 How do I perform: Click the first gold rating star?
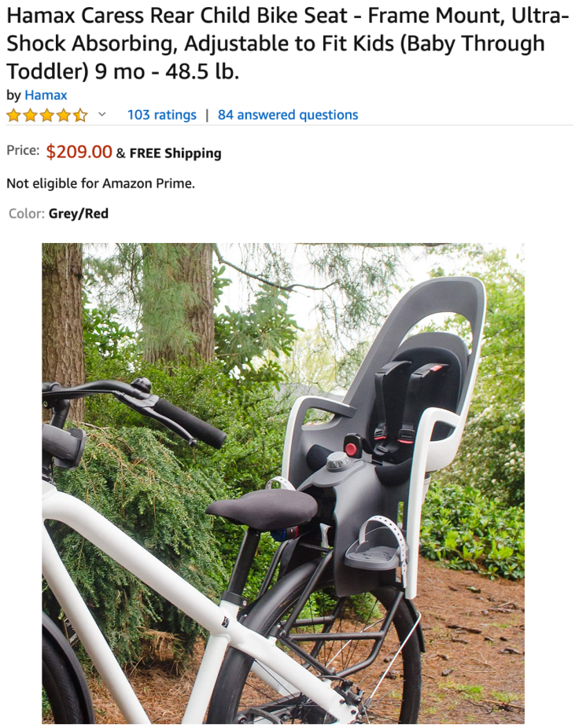(x=14, y=115)
